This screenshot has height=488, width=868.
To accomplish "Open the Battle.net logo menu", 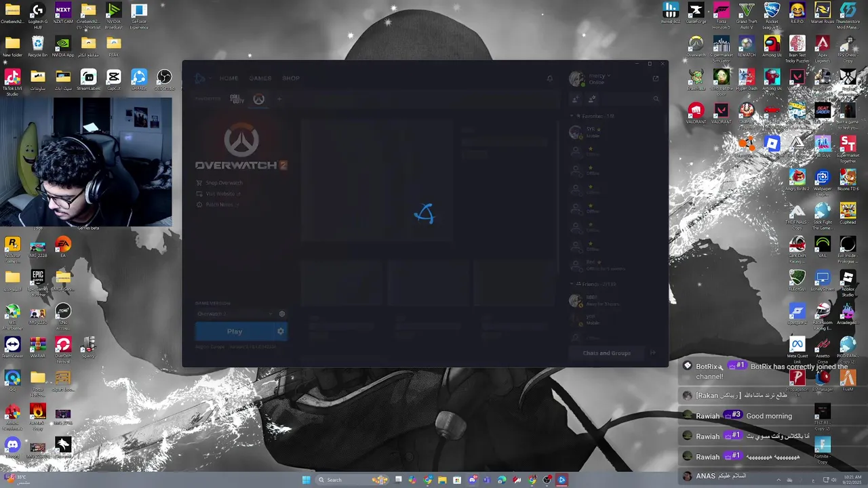I will click(x=200, y=78).
